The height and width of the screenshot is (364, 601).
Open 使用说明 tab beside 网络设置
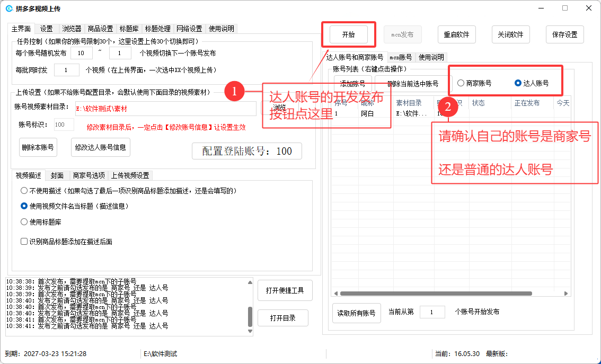tap(222, 29)
